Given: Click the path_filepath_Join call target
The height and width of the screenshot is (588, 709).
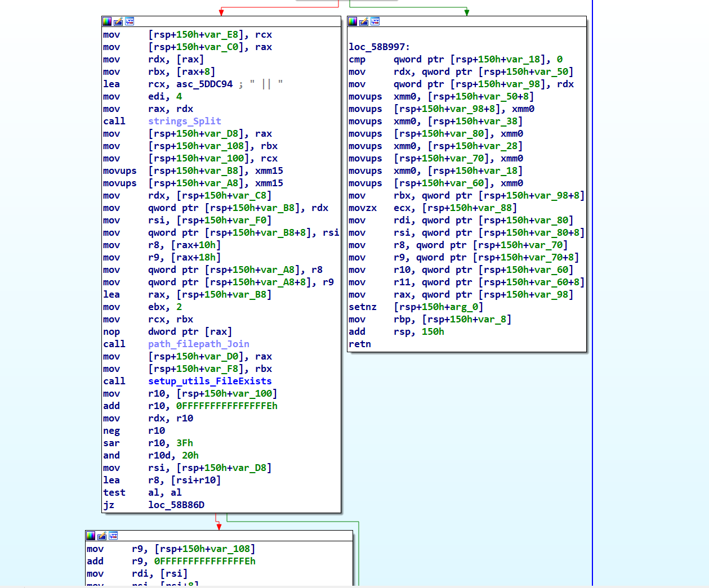Looking at the screenshot, I should click(198, 344).
